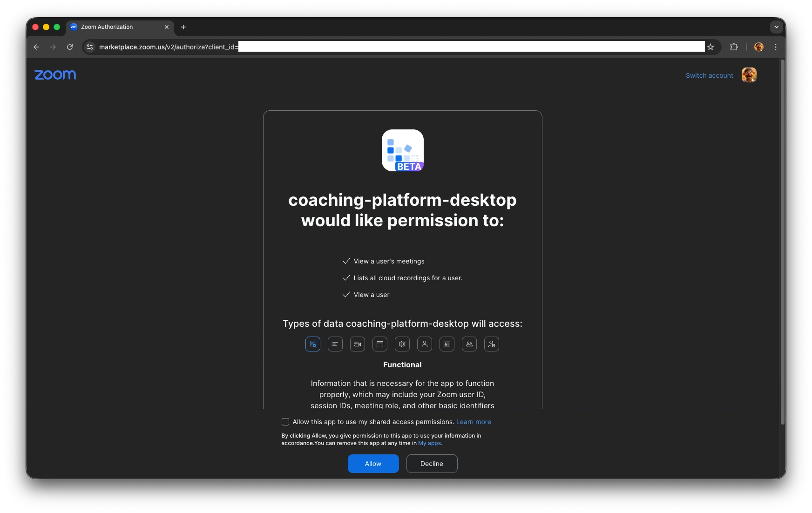Open the My apps link

pos(429,443)
